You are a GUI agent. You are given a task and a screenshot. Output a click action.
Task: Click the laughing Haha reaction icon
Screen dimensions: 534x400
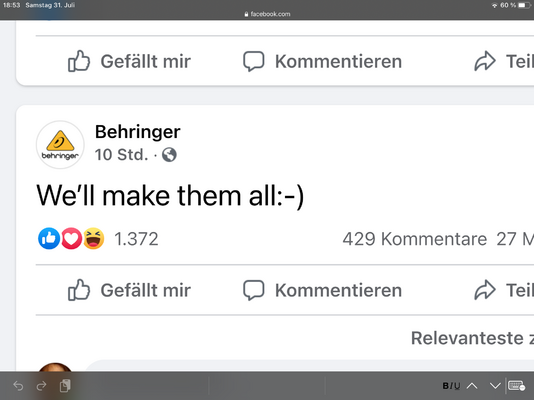point(93,238)
